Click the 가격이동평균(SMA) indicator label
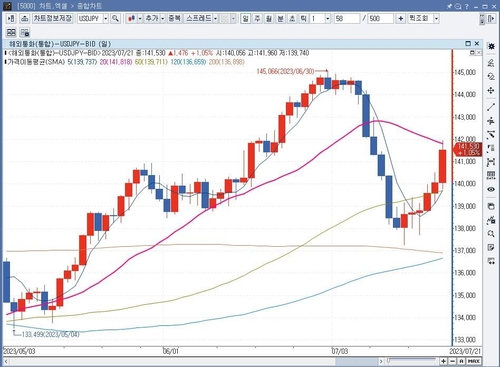 (x=36, y=62)
